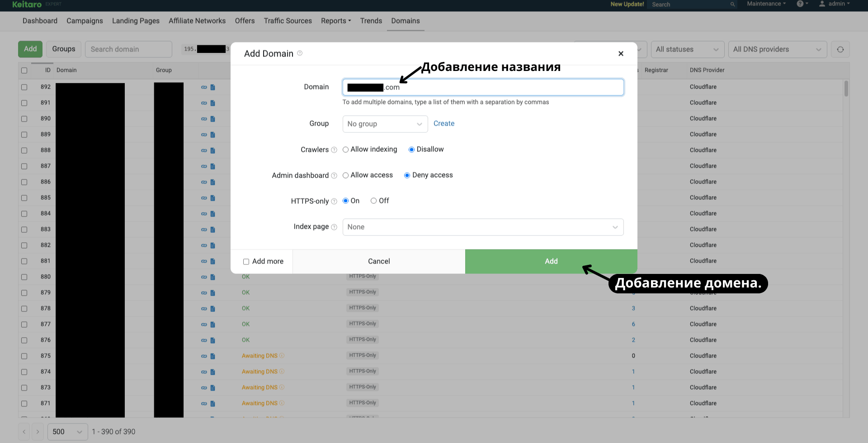Click the Create group link
The width and height of the screenshot is (868, 443).
443,123
